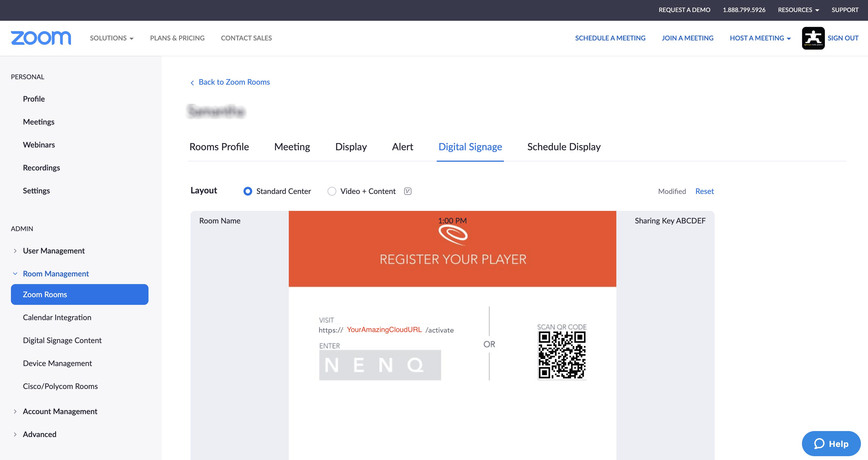
Task: Open Calendar Integration
Action: [x=57, y=317]
